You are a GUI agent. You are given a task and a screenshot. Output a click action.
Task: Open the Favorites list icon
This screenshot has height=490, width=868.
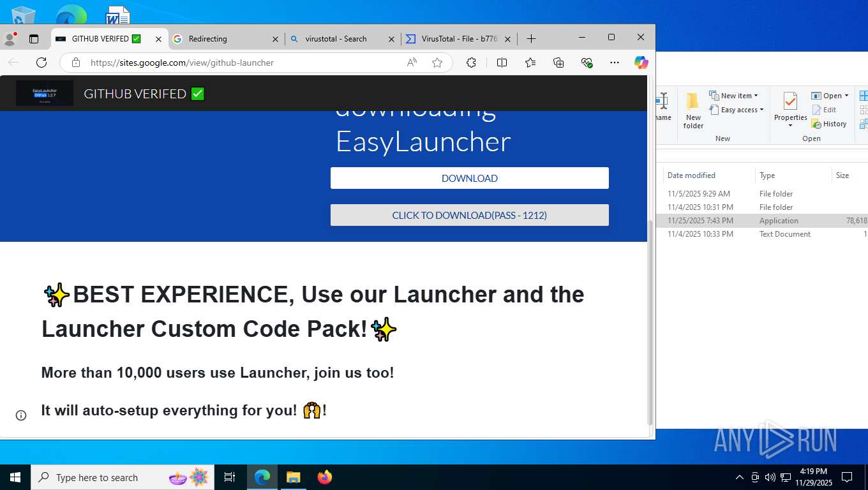pyautogui.click(x=530, y=63)
